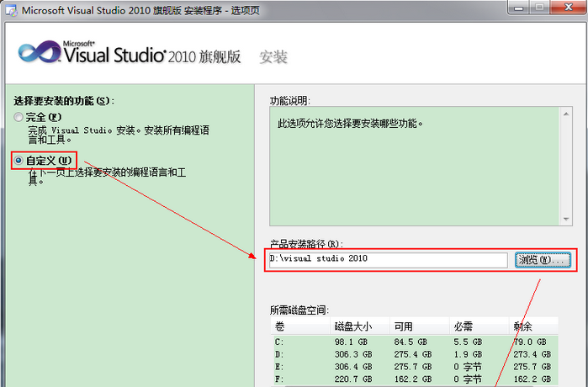This screenshot has width=588, height=387.
Task: Click the 必需 column header
Action: (479, 326)
